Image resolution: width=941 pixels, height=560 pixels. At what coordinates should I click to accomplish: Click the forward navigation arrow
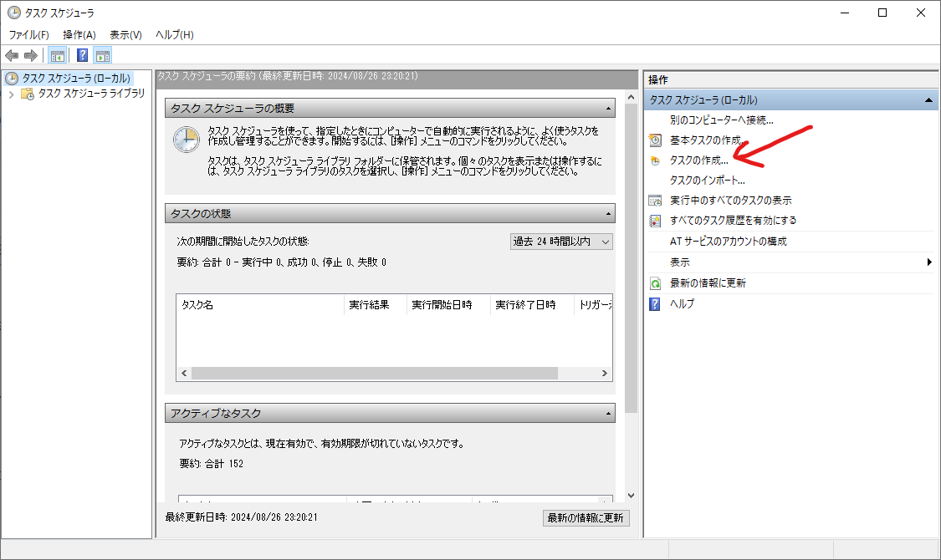[x=29, y=54]
